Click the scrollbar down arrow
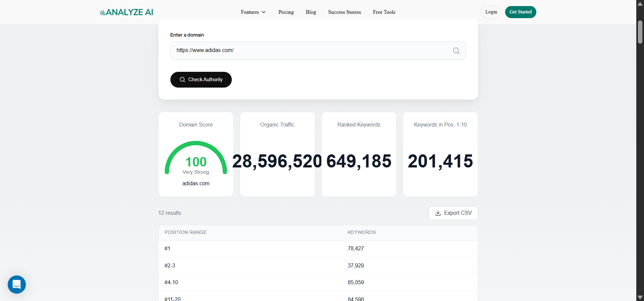The height and width of the screenshot is (301, 644). [x=640, y=297]
